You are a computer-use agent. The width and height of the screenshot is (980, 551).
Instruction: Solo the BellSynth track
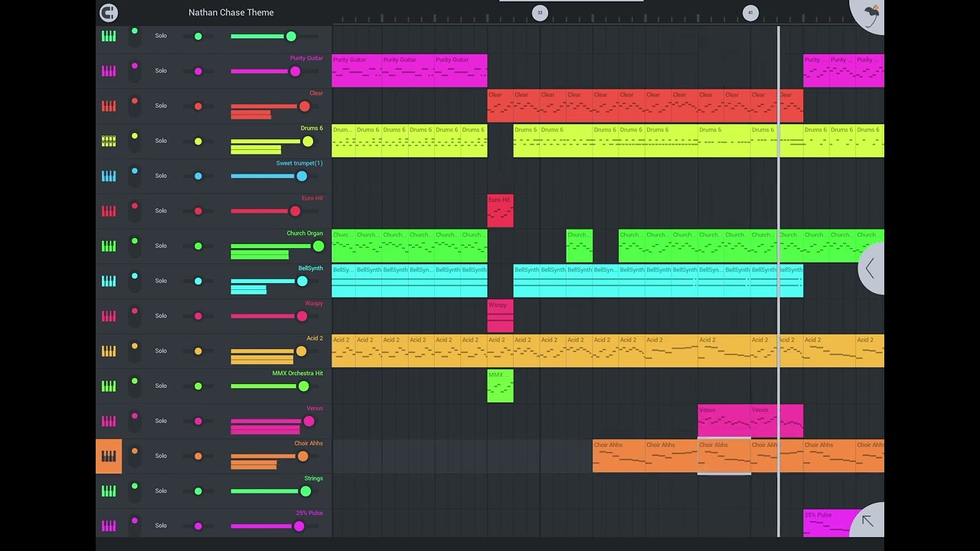pyautogui.click(x=161, y=281)
